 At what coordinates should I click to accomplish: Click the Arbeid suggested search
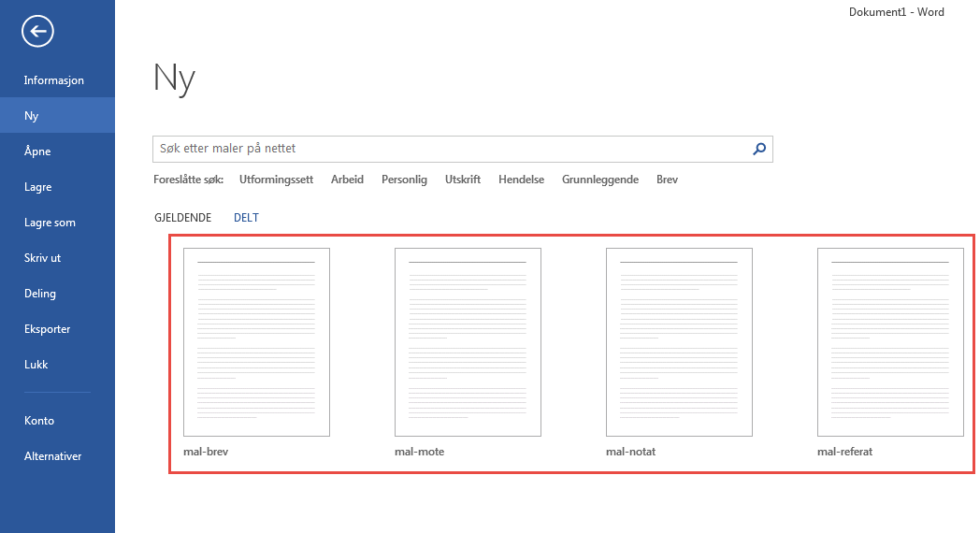click(347, 180)
